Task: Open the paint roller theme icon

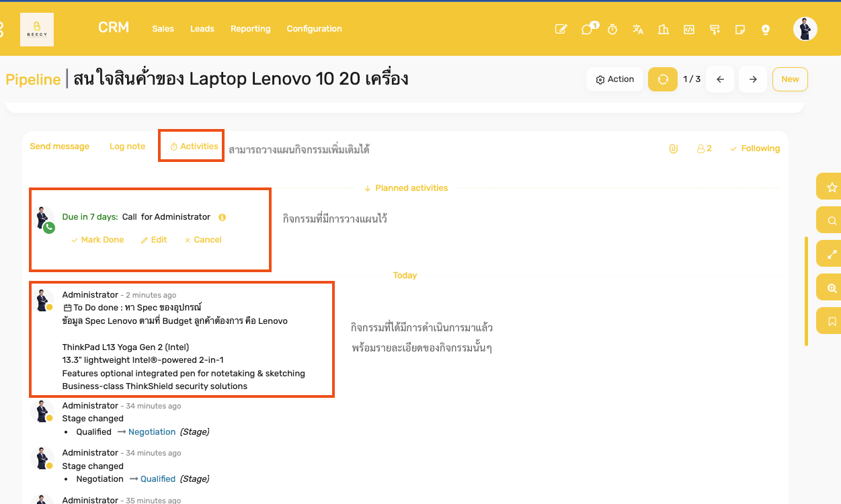Action: pyautogui.click(x=715, y=29)
